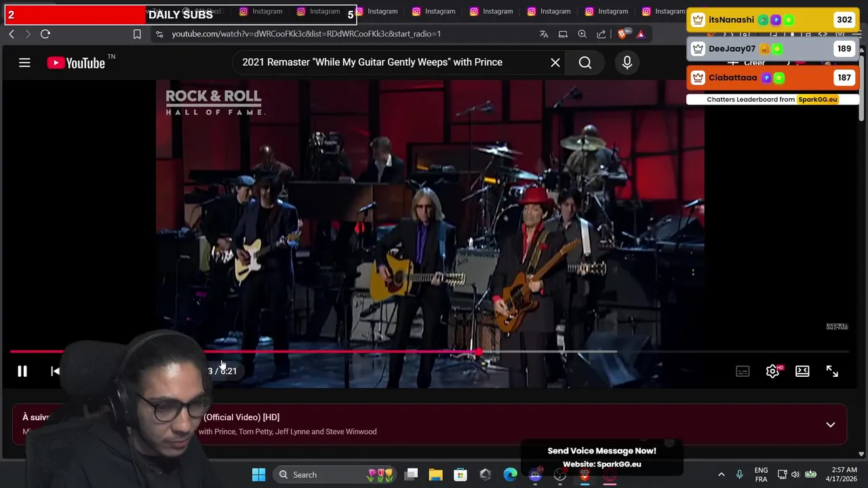This screenshot has width=868, height=488.
Task: Clear the YouTube search box text
Action: 555,62
